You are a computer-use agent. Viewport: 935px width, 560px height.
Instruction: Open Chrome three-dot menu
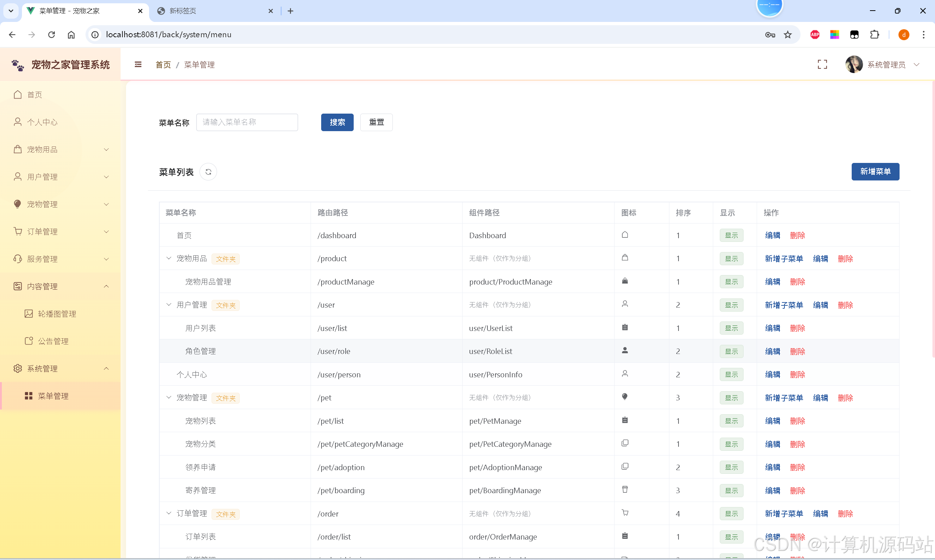tap(924, 35)
